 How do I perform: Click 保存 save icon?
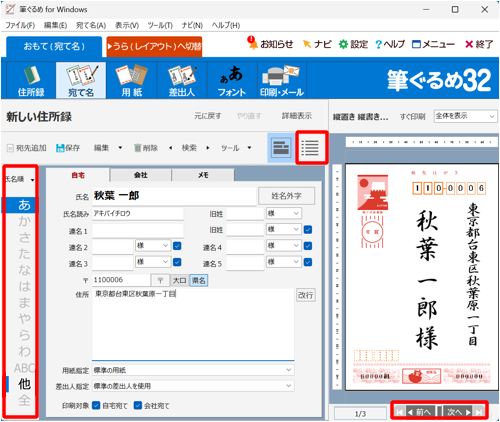(68, 148)
